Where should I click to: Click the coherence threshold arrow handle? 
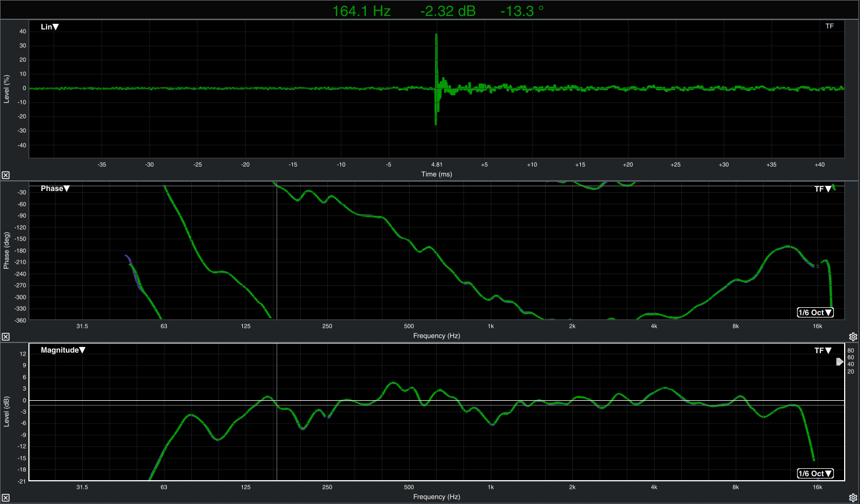click(x=840, y=362)
